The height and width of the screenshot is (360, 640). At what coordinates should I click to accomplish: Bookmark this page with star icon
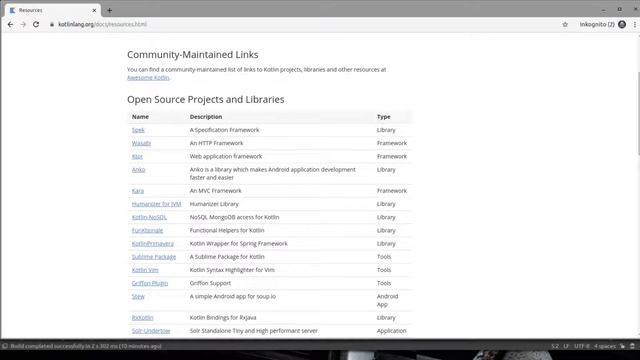coord(565,24)
